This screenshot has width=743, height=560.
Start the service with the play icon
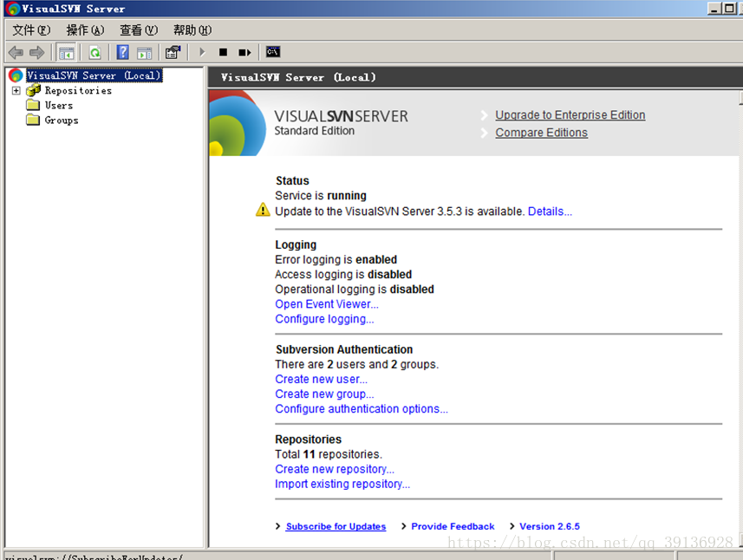click(202, 52)
